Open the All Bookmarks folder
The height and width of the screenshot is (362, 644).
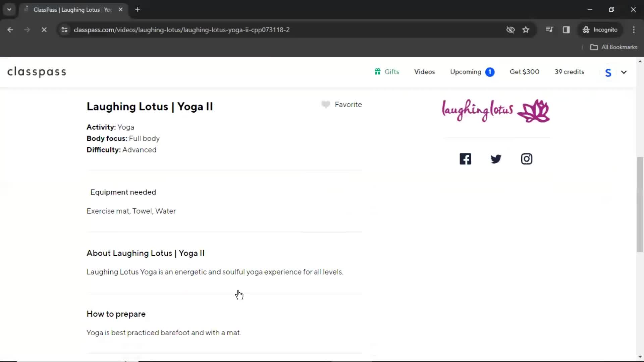point(614,47)
